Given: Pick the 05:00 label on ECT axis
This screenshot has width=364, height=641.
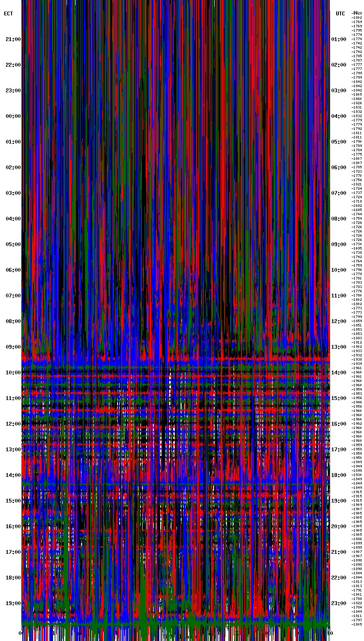Looking at the screenshot, I should point(13,244).
